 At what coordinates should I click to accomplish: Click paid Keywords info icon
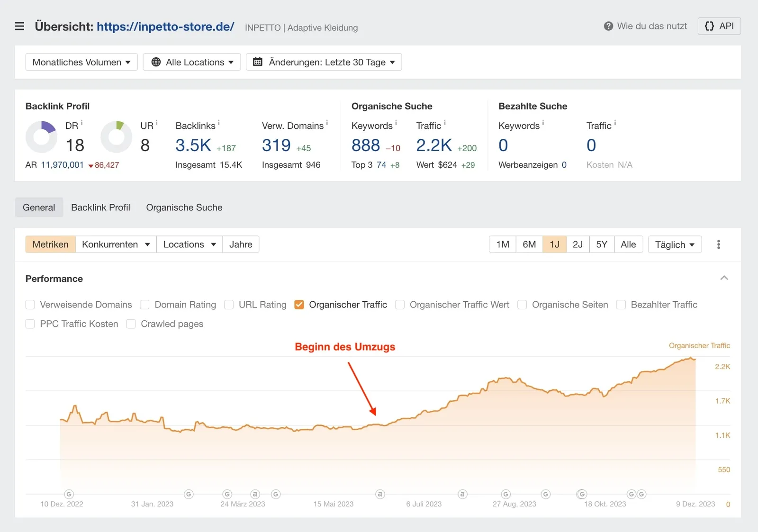click(x=543, y=123)
